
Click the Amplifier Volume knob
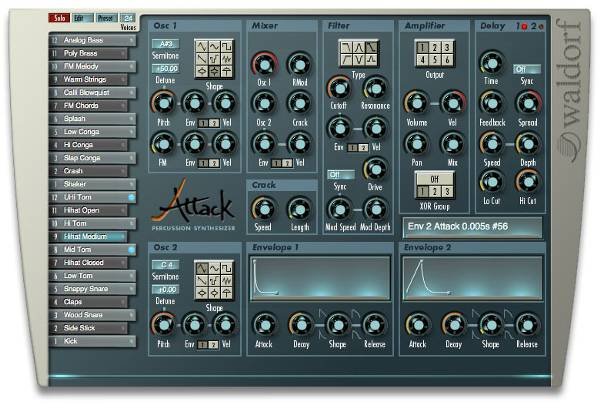(x=414, y=102)
